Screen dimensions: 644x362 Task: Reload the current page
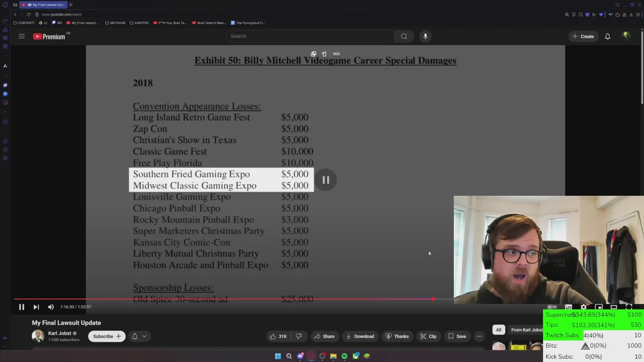(x=28, y=15)
